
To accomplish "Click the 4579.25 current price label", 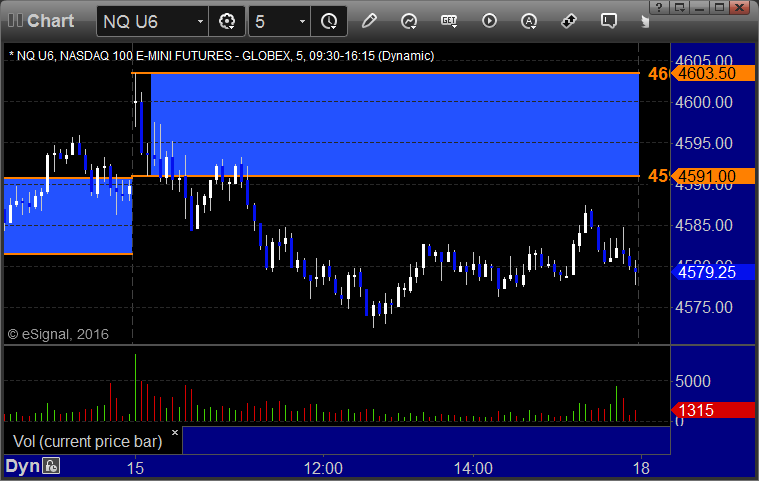I will tap(713, 272).
